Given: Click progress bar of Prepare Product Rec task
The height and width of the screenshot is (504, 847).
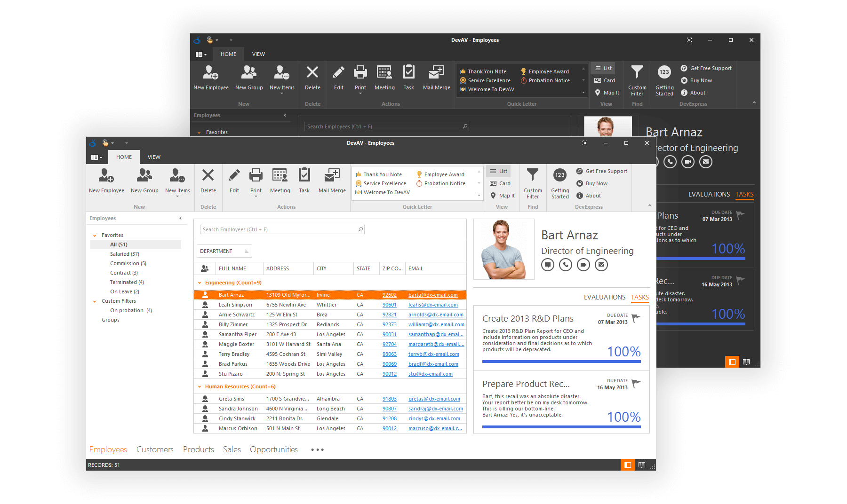Looking at the screenshot, I should click(x=561, y=427).
